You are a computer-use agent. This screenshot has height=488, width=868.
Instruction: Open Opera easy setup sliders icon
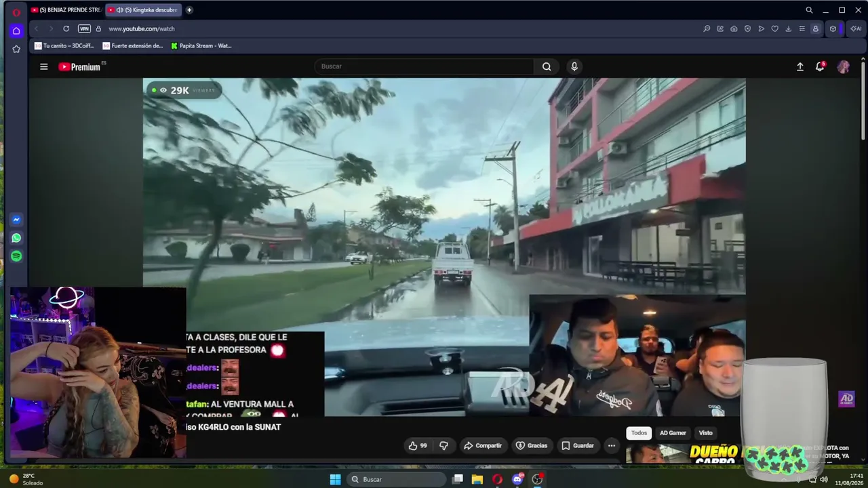[x=802, y=28]
